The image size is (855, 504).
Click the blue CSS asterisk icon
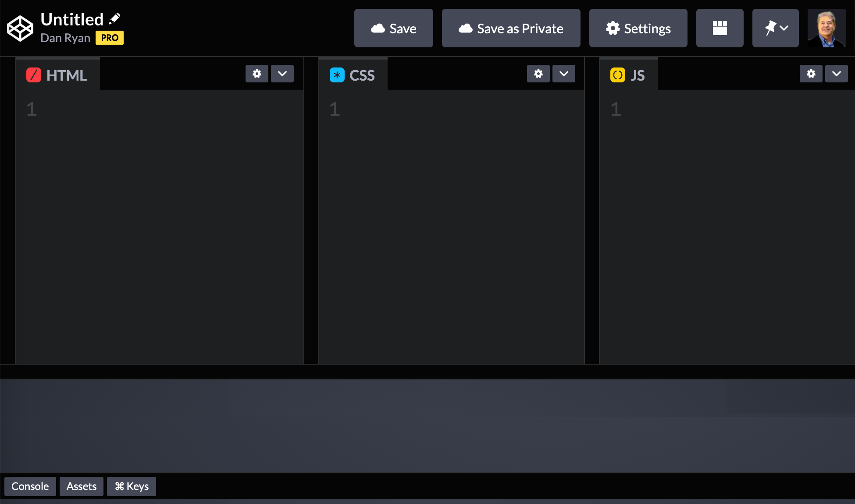point(337,75)
